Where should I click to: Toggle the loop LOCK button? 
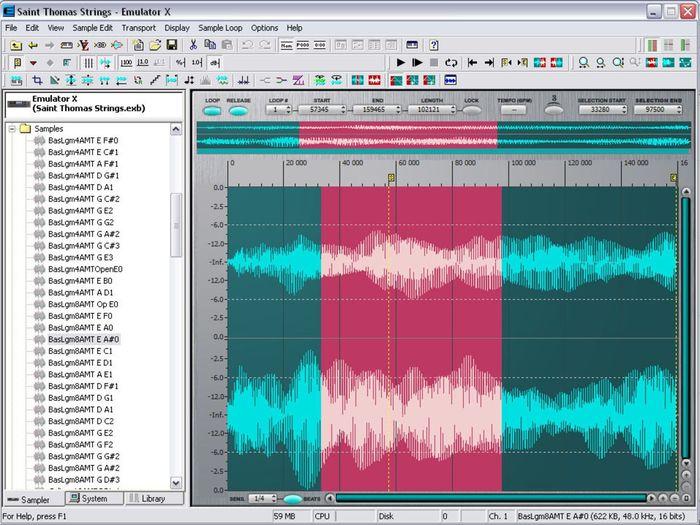(x=471, y=110)
